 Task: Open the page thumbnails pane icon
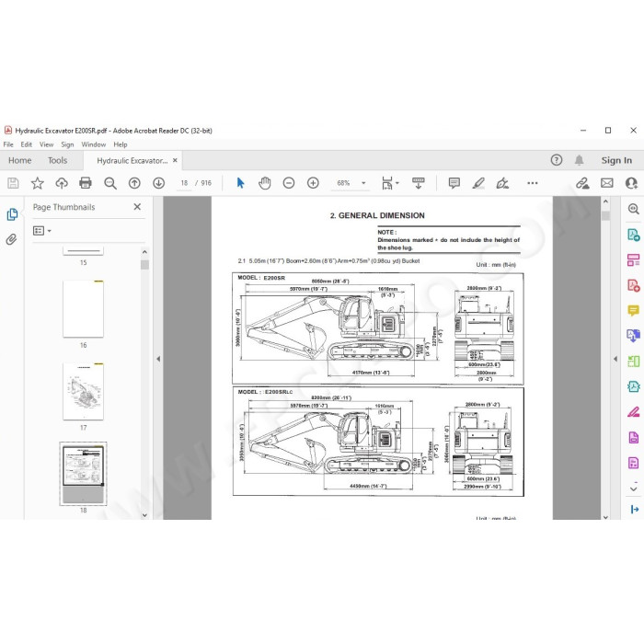coord(12,214)
